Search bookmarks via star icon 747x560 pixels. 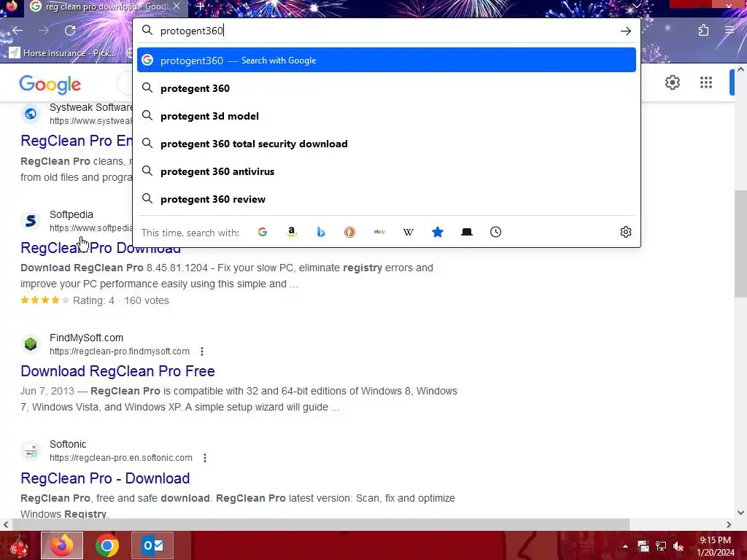438,232
